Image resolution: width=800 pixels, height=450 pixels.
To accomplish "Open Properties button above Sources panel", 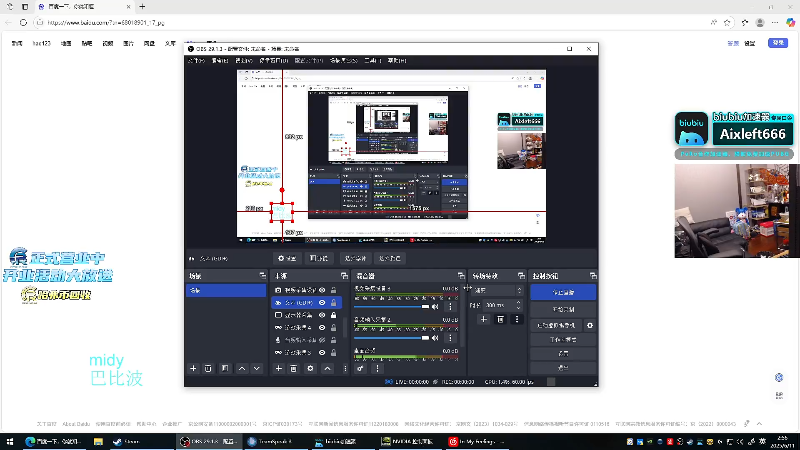I will pyautogui.click(x=287, y=258).
